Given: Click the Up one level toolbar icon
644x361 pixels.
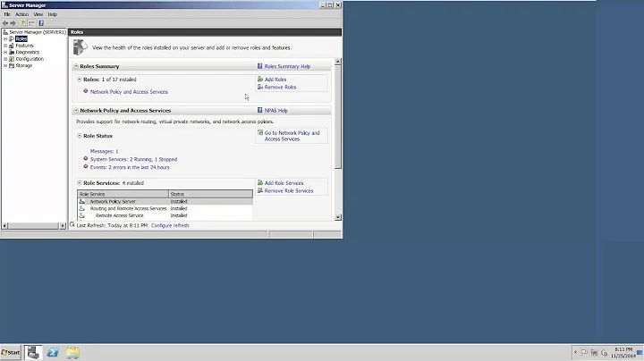Looking at the screenshot, I should click(x=23, y=23).
